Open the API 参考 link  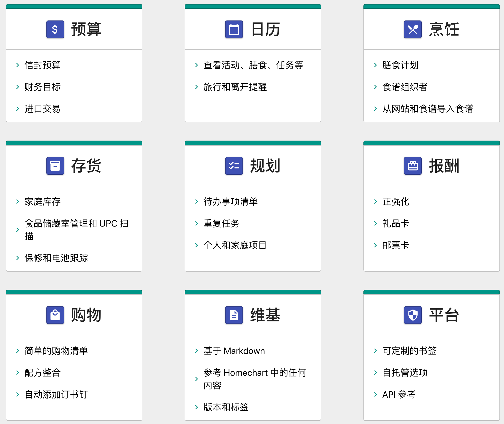coord(399,394)
